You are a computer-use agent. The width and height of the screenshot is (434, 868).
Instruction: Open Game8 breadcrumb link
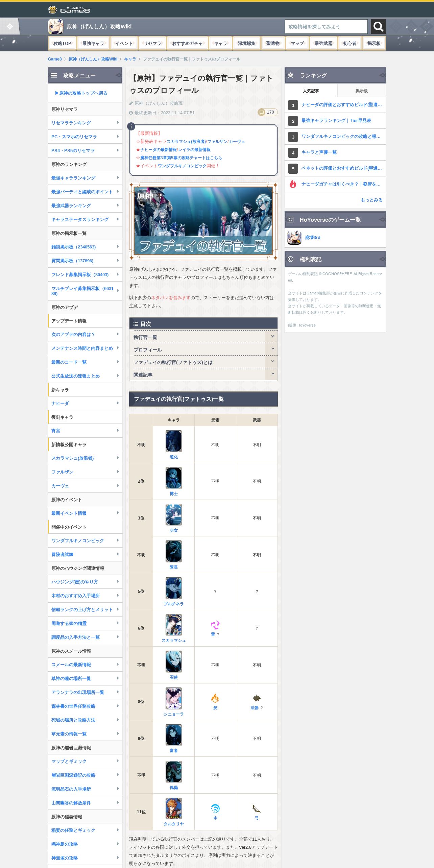tap(55, 59)
